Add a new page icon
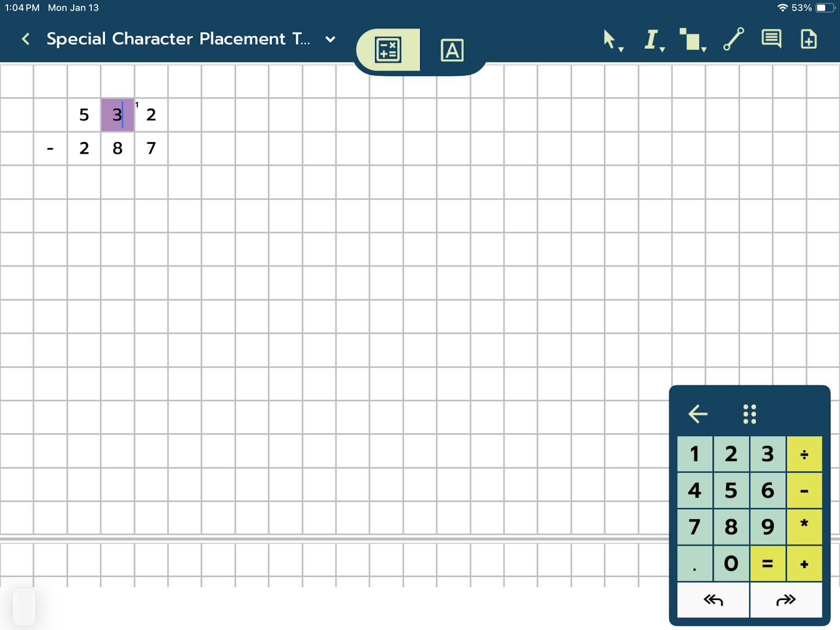This screenshot has width=840, height=630. (808, 39)
